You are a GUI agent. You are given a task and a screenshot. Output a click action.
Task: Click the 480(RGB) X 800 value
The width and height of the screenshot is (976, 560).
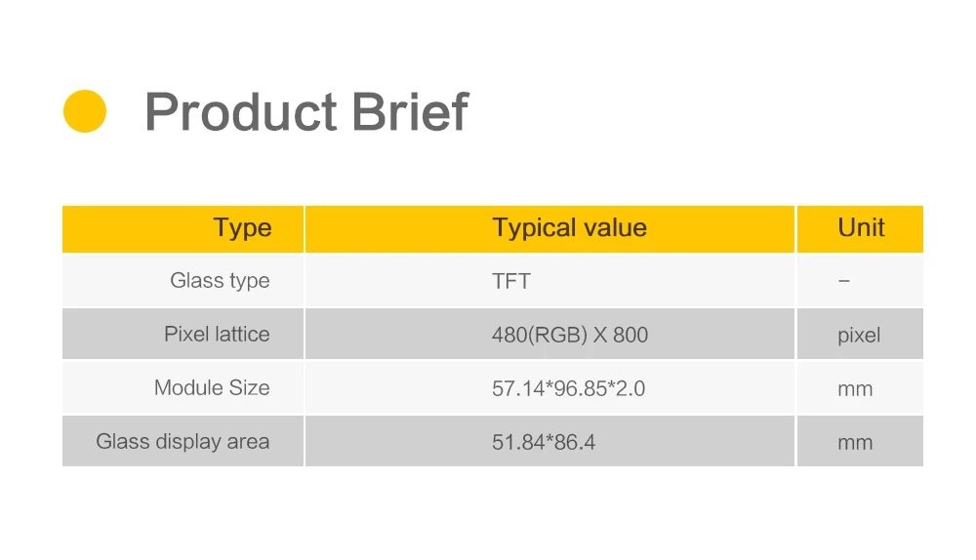pos(570,335)
